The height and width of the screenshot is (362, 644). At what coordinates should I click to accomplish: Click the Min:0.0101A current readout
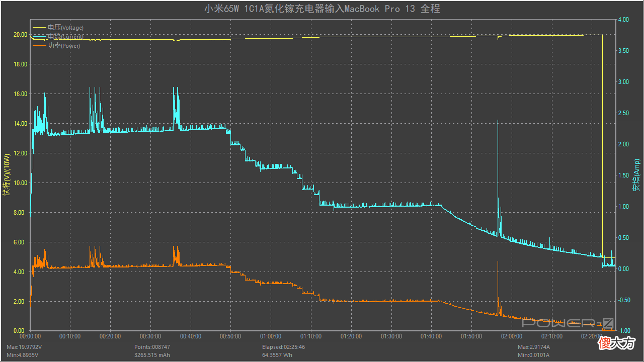point(533,354)
